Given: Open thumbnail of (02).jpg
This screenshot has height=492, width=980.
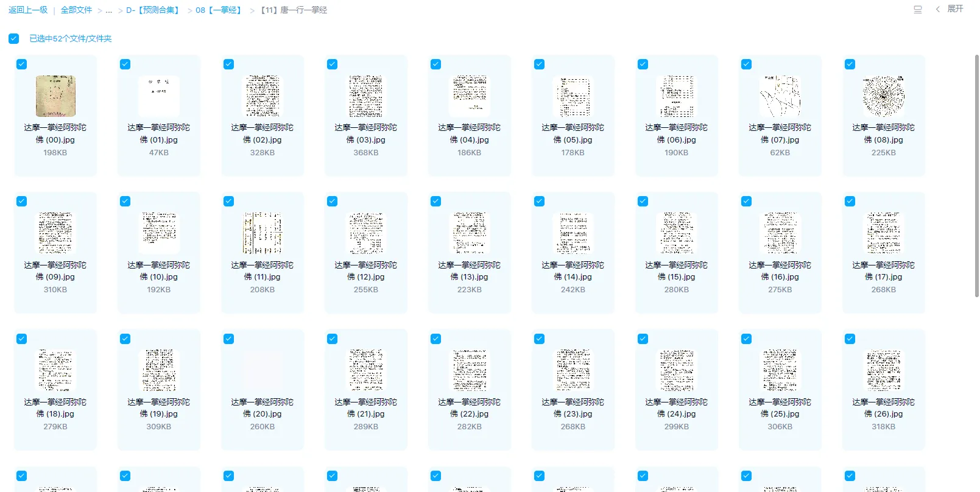Looking at the screenshot, I should [263, 96].
